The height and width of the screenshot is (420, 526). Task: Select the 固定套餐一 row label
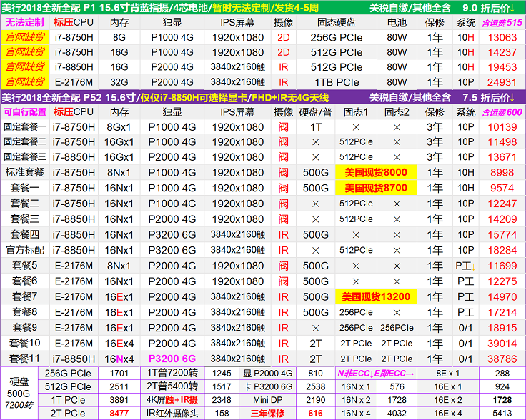25,127
